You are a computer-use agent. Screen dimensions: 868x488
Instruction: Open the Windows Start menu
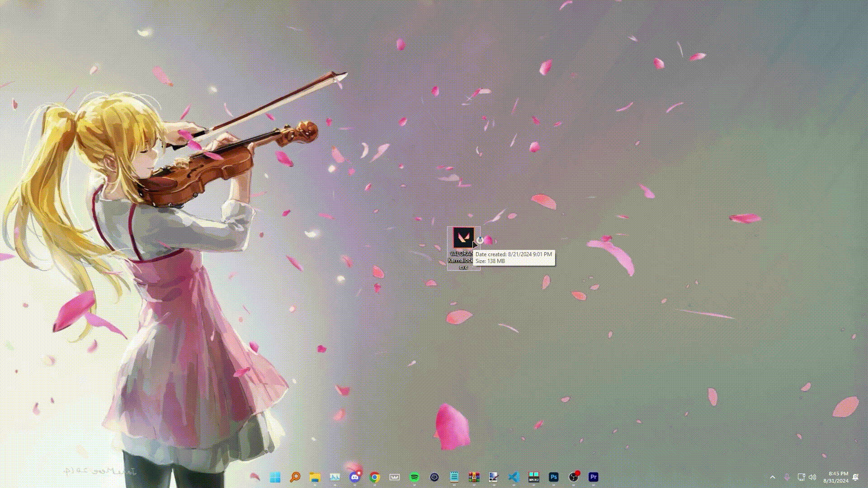[x=275, y=477]
